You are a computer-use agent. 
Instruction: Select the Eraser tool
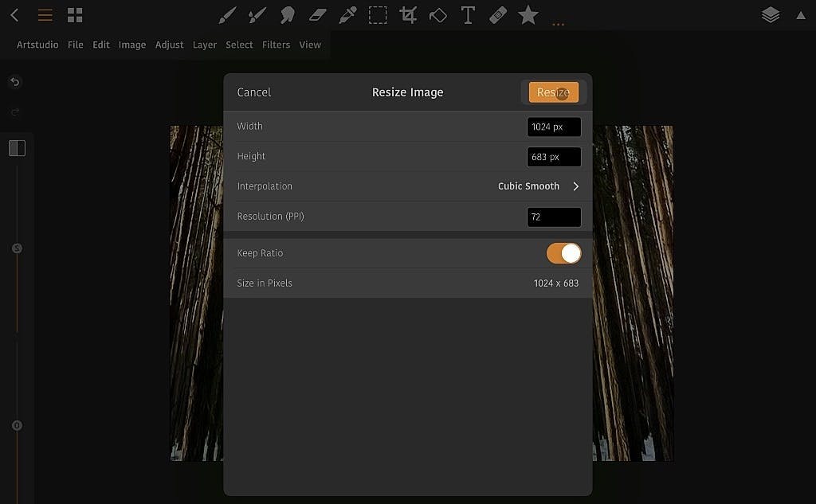click(317, 15)
